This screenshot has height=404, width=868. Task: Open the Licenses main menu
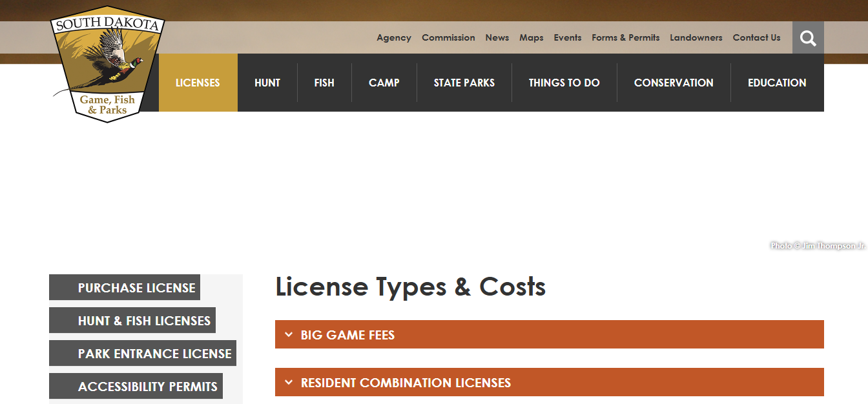[198, 83]
